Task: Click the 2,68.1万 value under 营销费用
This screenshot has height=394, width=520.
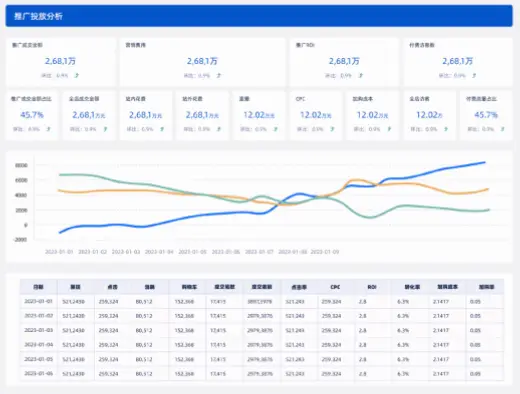Action: 202,61
